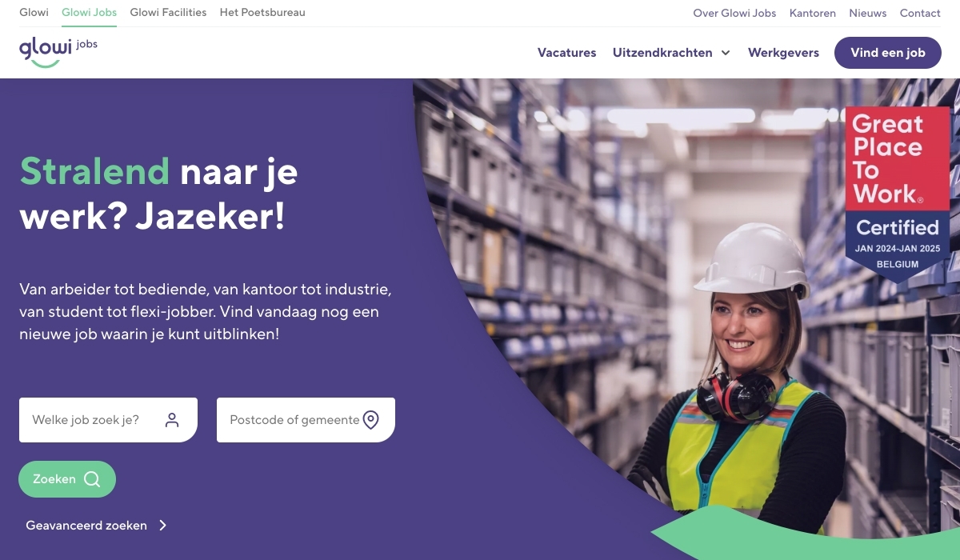
Task: Open the Vacatures menu item
Action: tap(566, 53)
